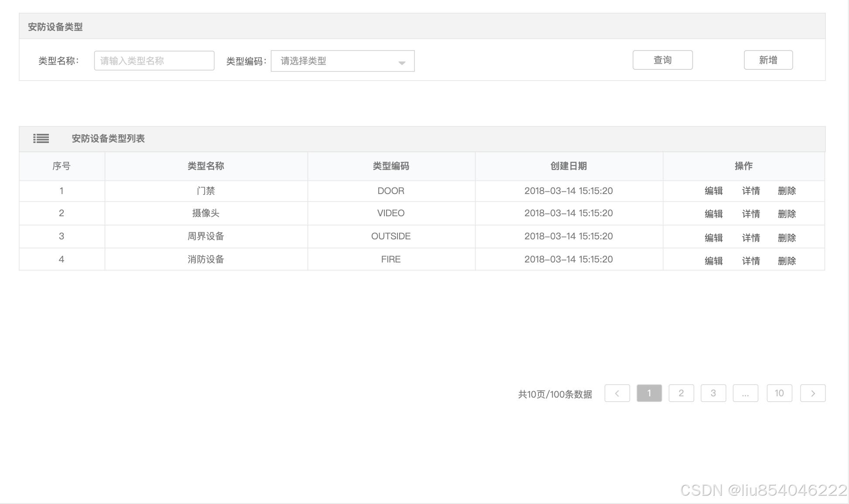
Task: Click the 查询 button
Action: click(662, 60)
